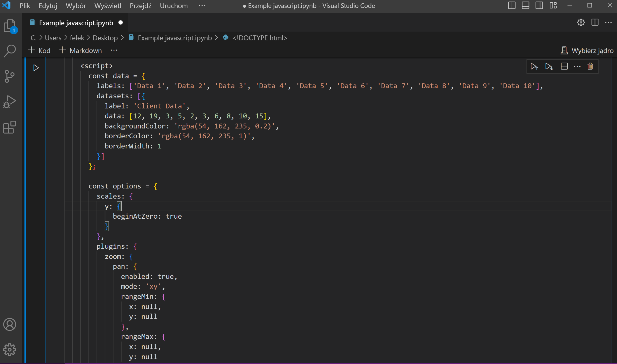Toggle the bottom panel layout
Image resolution: width=617 pixels, height=364 pixels.
pos(525,5)
